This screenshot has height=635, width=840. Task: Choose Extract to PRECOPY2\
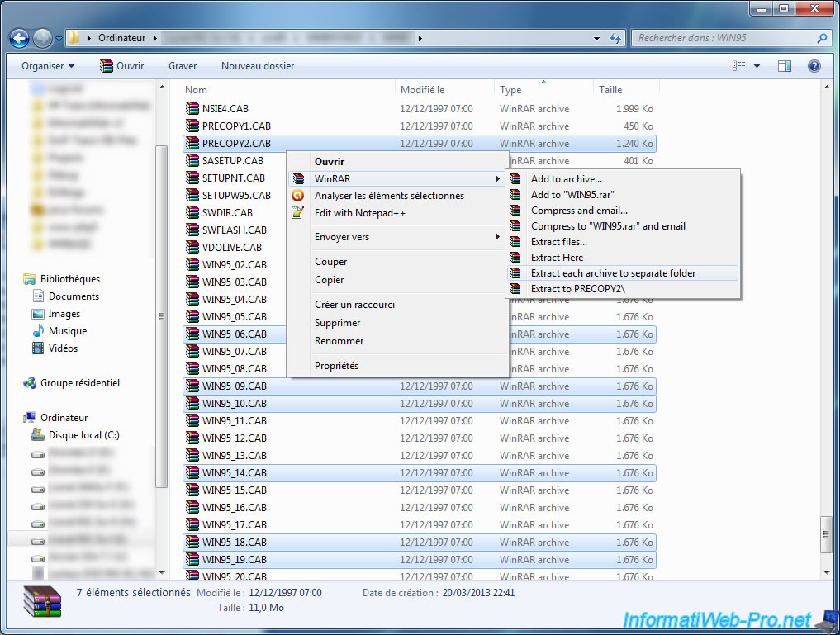(x=578, y=288)
